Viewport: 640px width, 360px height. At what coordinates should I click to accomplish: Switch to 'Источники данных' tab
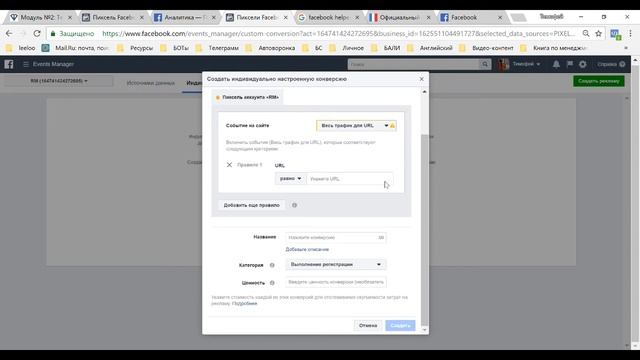pos(151,83)
